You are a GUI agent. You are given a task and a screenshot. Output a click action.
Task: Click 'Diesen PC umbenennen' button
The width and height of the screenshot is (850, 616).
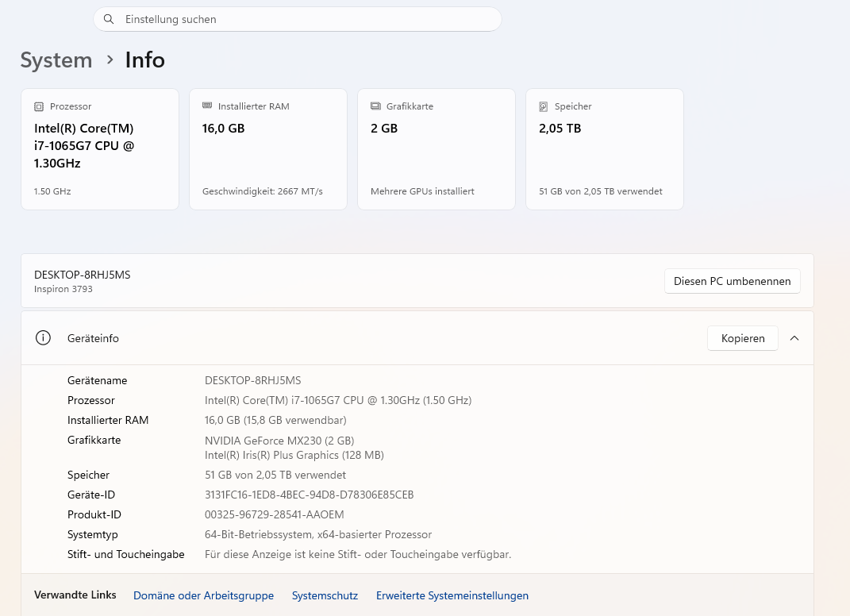[x=733, y=281]
